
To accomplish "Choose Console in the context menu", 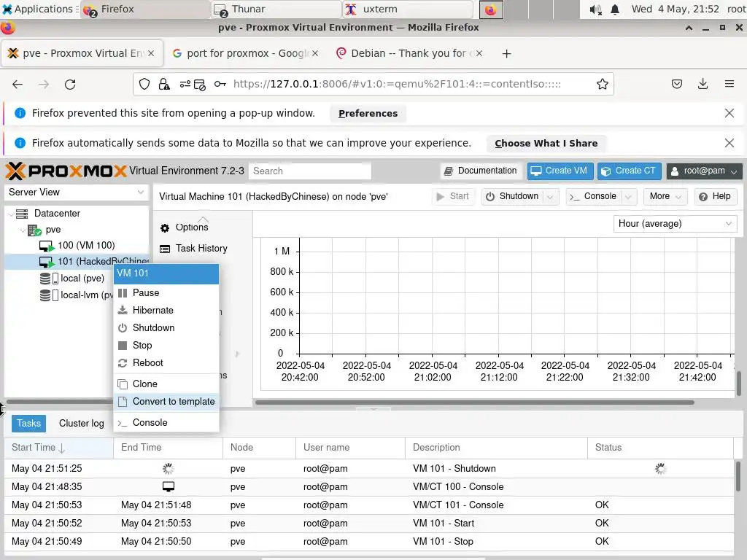I will click(166, 422).
